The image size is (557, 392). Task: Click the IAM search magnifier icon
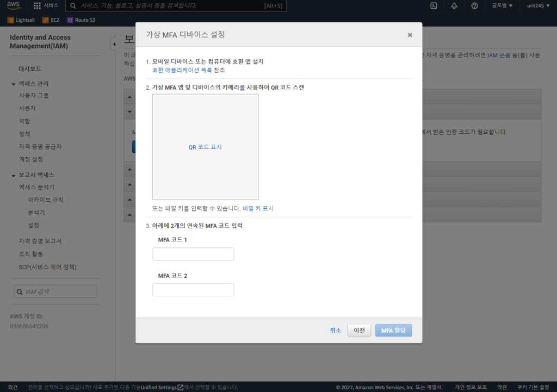[x=20, y=291]
